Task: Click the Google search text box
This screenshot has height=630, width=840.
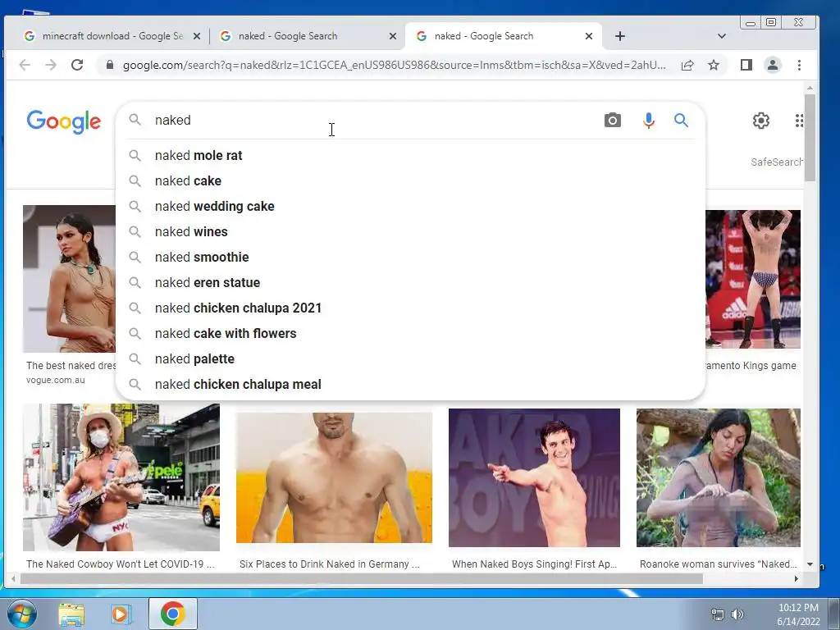Action: (x=375, y=120)
